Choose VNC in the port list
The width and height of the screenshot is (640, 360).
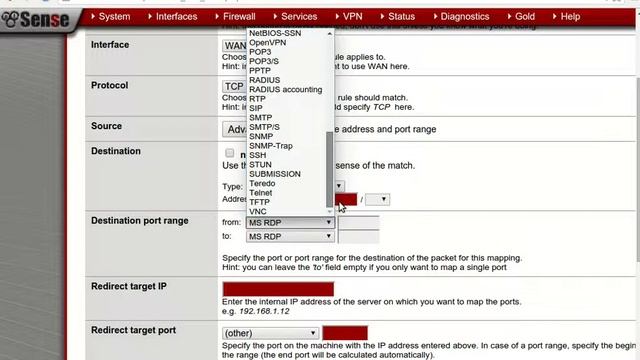click(258, 211)
